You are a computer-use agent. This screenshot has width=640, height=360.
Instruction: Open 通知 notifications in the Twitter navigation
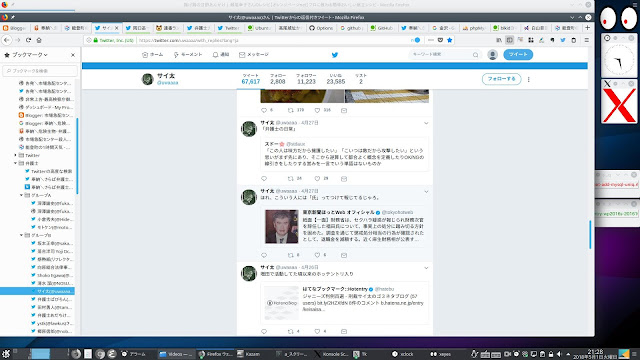coord(221,55)
